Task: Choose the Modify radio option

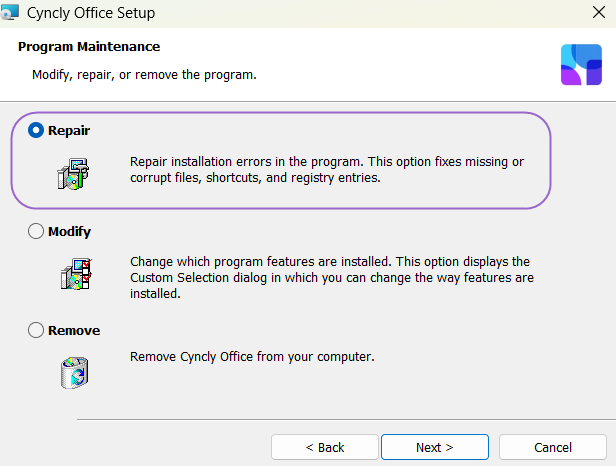Action: tap(36, 231)
